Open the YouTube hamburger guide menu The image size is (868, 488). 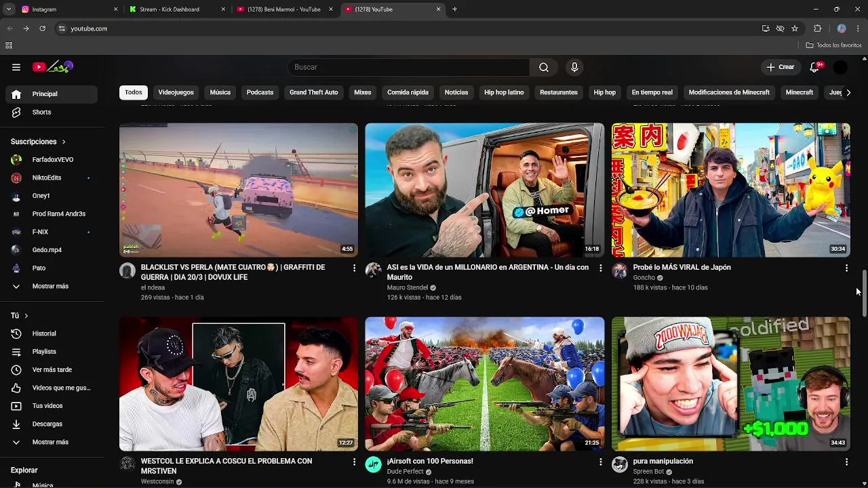point(16,67)
